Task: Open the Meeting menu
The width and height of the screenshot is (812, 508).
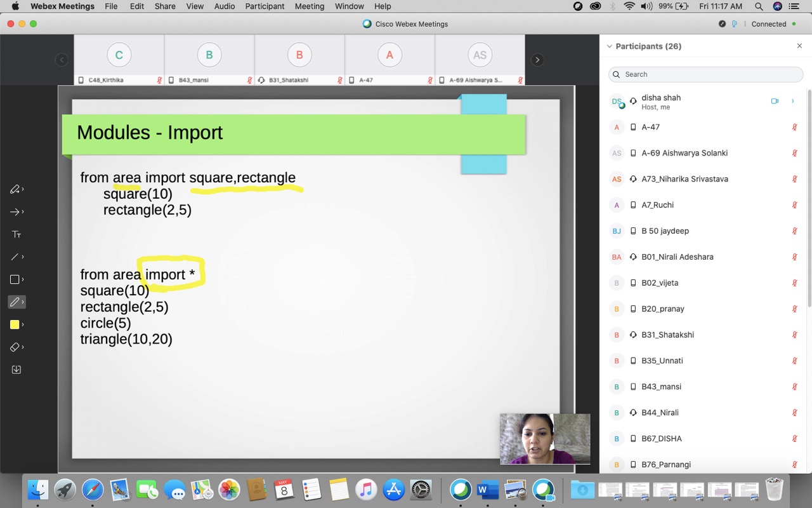Action: click(x=310, y=6)
